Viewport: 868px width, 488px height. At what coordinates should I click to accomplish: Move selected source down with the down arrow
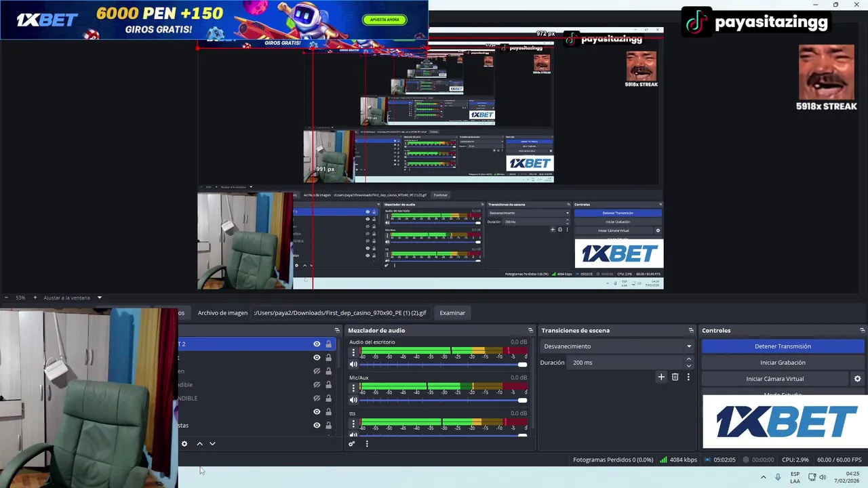click(212, 444)
